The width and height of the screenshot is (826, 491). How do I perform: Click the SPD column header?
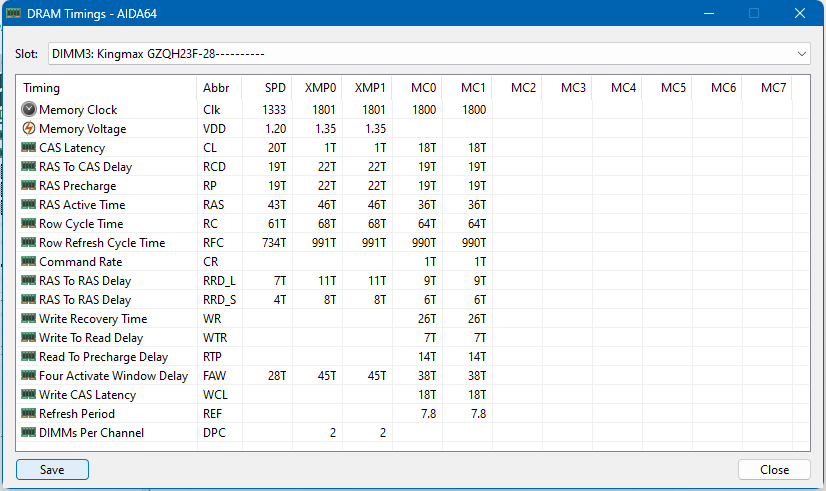pos(267,88)
